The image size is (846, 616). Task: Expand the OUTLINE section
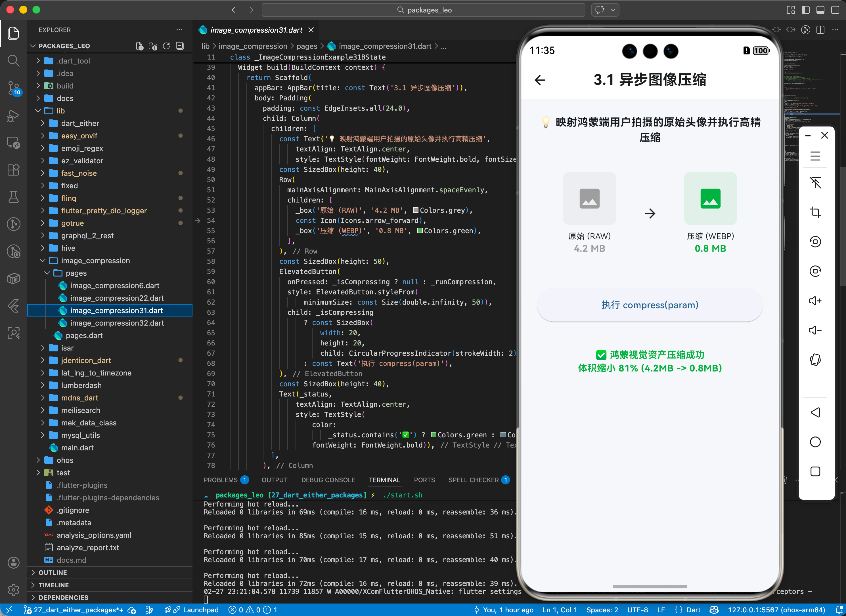coord(53,572)
